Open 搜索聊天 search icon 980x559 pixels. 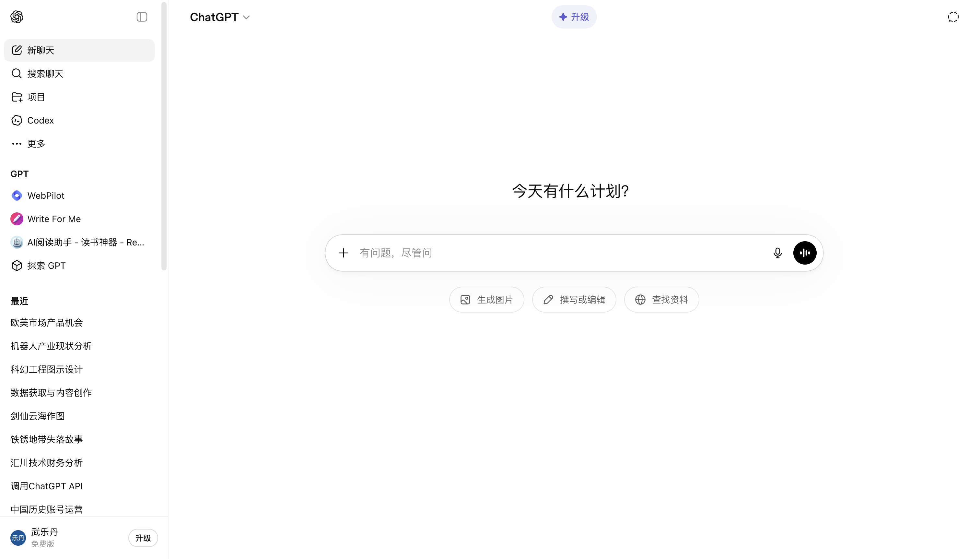(17, 73)
